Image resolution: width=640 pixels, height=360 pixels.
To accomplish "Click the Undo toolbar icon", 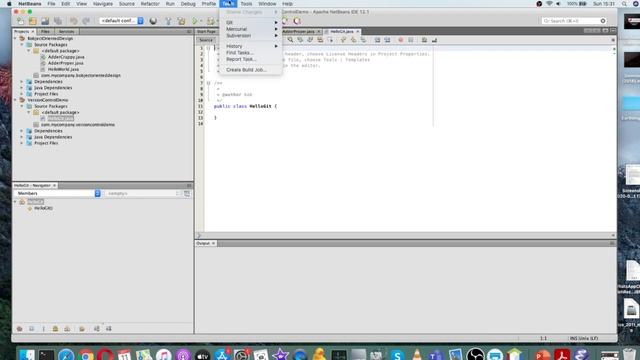I will pyautogui.click(x=73, y=21).
